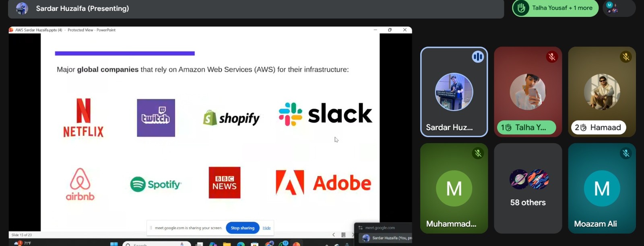
Task: Open the raised hands pill for Talha Yousaf
Action: pyautogui.click(x=555, y=8)
